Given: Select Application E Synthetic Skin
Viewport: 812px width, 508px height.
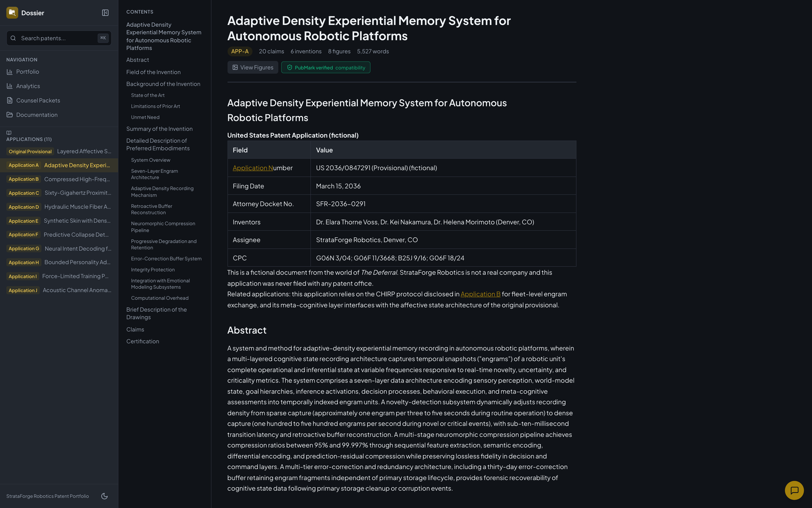Looking at the screenshot, I should pos(59,221).
